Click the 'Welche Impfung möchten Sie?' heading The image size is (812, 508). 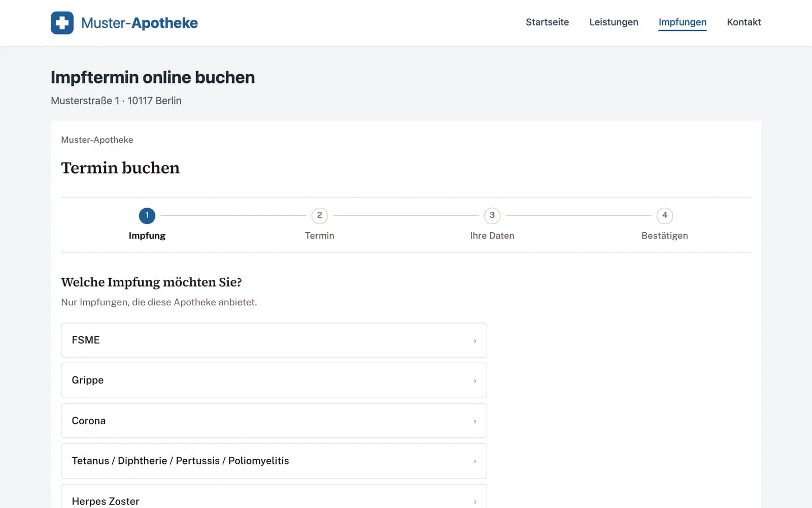coord(151,282)
